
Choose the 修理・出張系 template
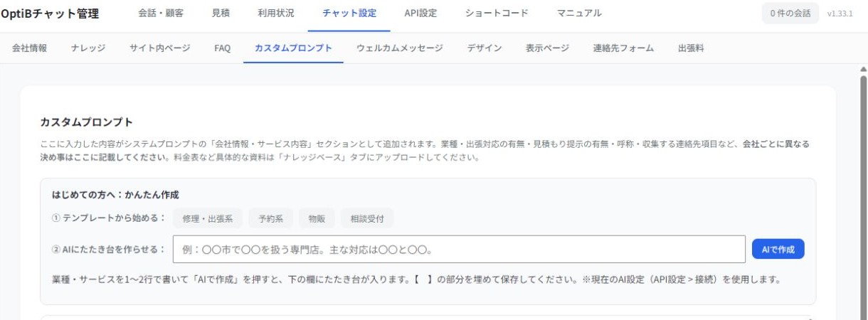coord(208,218)
